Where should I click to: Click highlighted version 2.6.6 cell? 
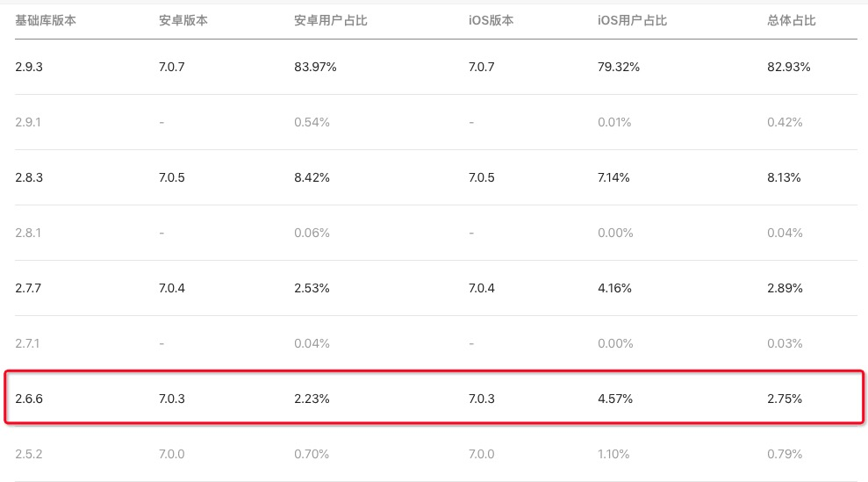tap(29, 399)
